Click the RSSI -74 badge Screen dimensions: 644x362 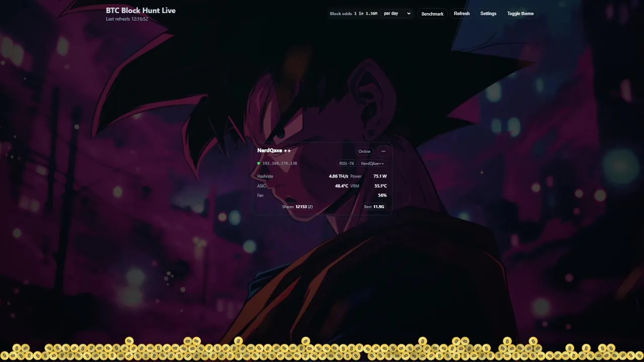(x=347, y=163)
